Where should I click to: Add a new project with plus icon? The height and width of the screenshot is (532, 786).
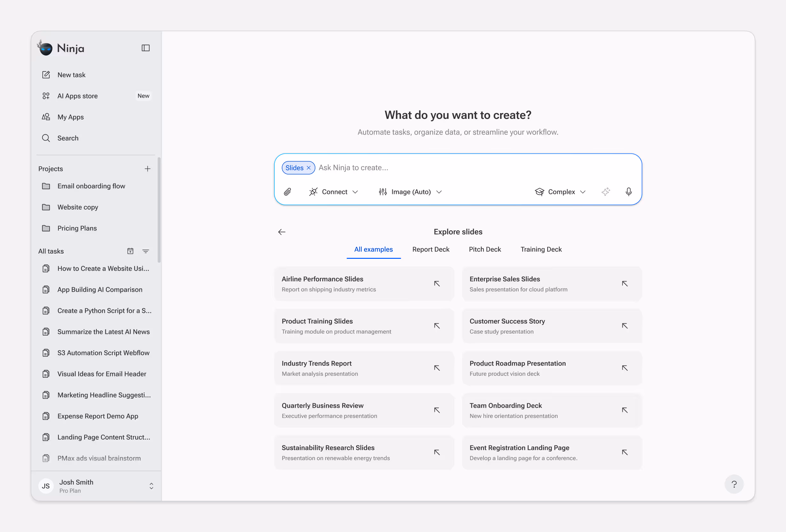click(x=148, y=169)
